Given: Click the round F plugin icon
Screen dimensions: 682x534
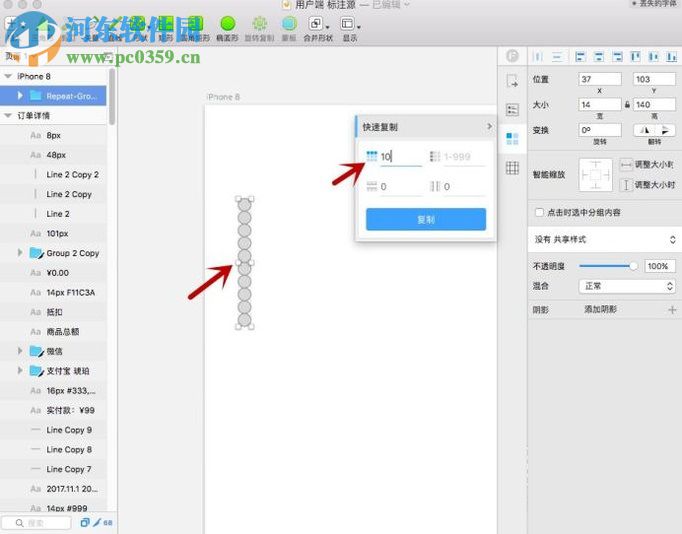Looking at the screenshot, I should 512,56.
